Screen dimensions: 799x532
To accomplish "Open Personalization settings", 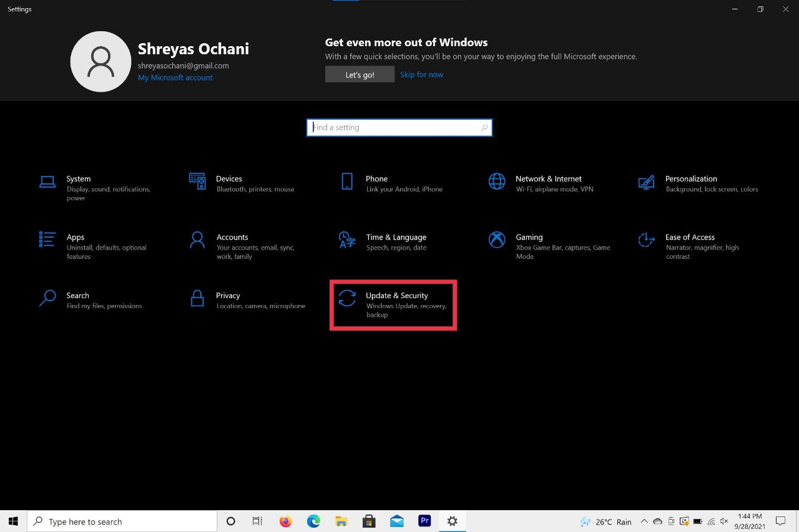I will tap(698, 183).
